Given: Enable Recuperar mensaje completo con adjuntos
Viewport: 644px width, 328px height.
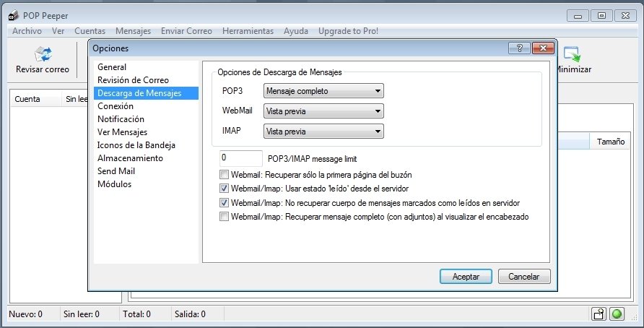Looking at the screenshot, I should coord(225,217).
